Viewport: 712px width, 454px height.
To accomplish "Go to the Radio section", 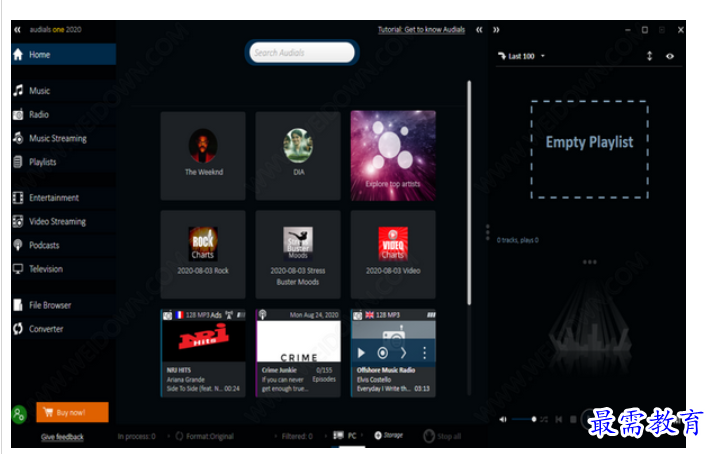I will coord(64,114).
